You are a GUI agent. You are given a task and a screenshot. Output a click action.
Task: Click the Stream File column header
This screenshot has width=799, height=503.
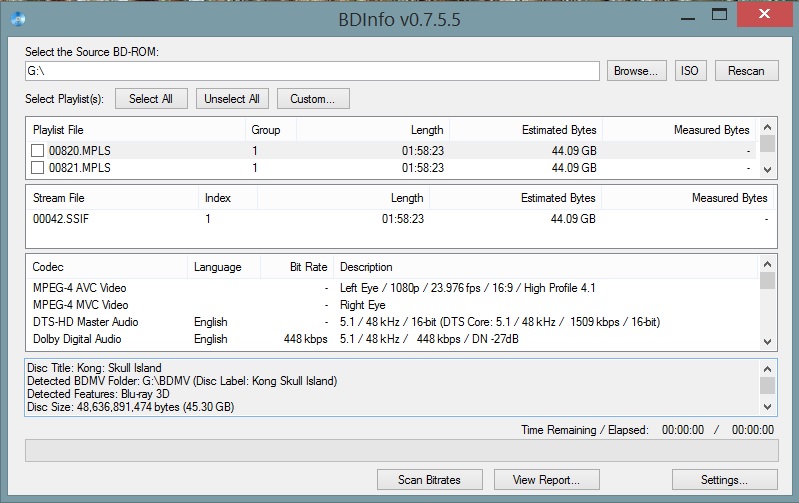point(112,198)
